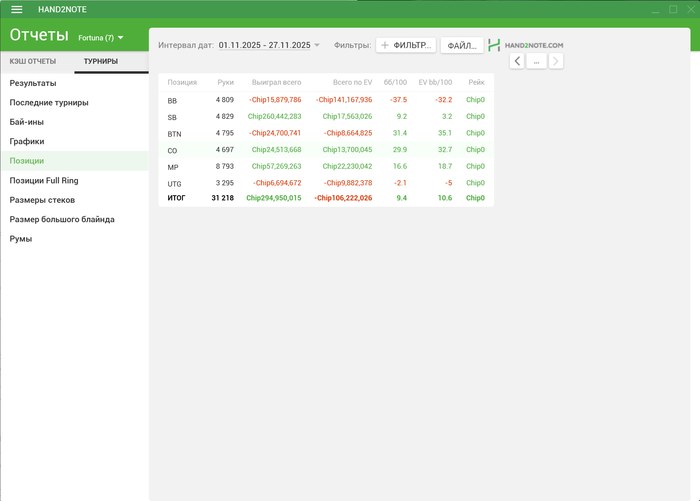Click the Hand2Note logo icon
700x501 pixels.
pos(494,45)
